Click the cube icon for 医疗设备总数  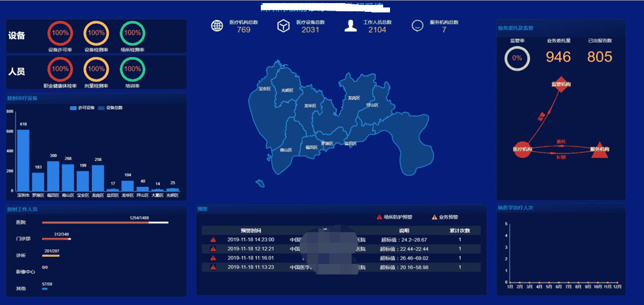(x=283, y=26)
